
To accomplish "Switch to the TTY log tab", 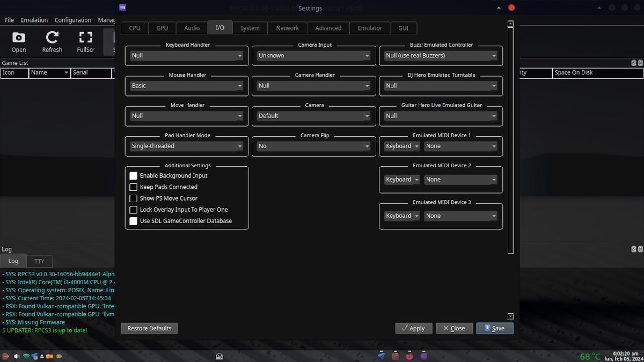I will point(39,261).
